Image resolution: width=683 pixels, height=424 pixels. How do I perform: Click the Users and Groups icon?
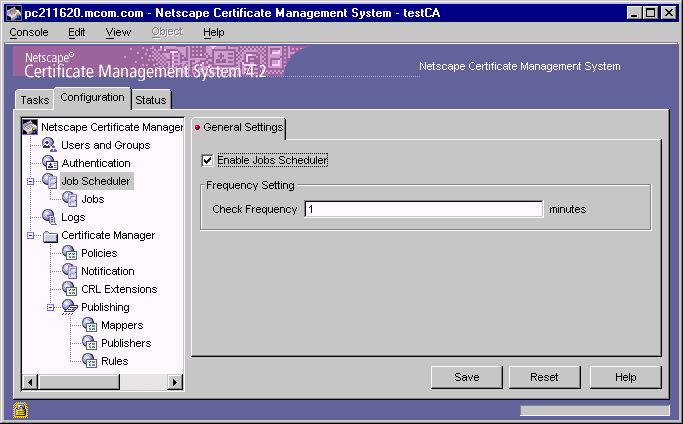click(x=49, y=145)
